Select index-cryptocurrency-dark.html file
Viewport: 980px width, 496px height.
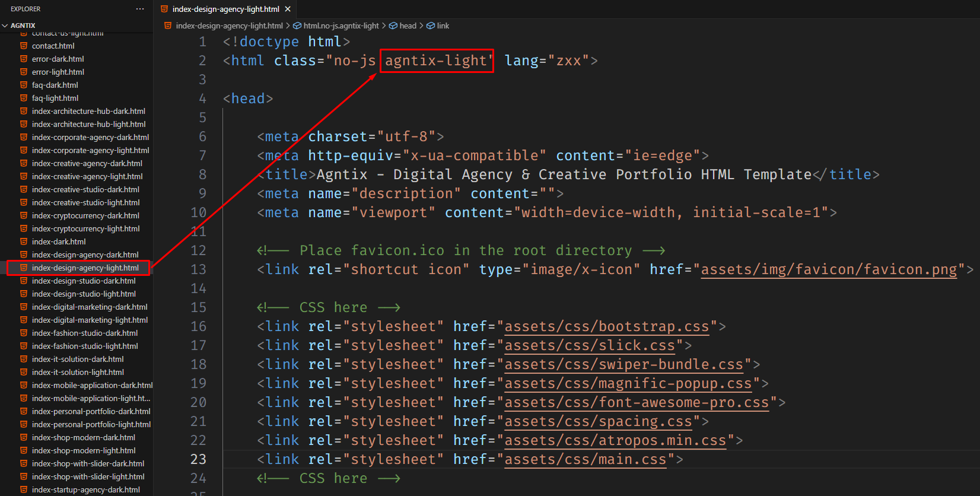point(85,215)
